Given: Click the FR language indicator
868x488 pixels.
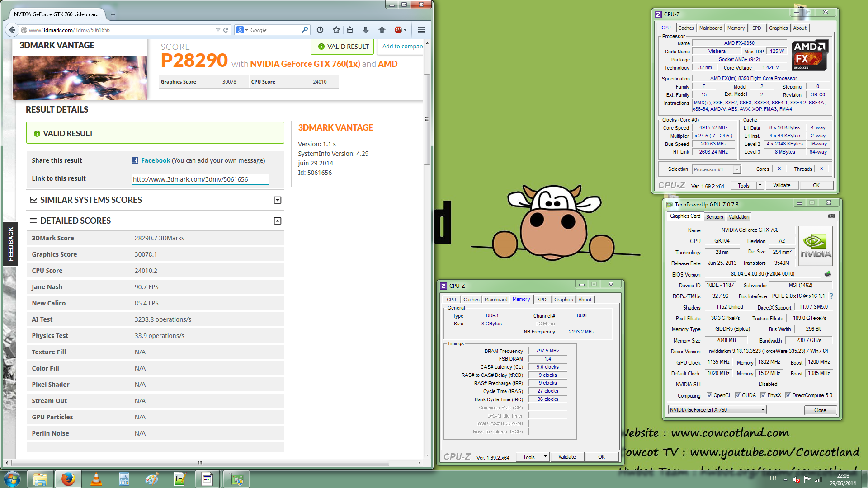Looking at the screenshot, I should click(x=773, y=478).
